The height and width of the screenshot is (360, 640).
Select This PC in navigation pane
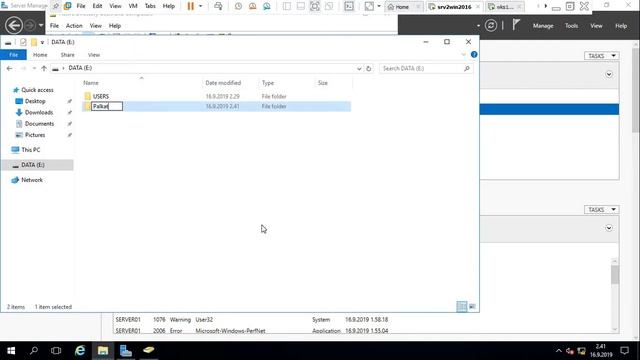tap(31, 150)
